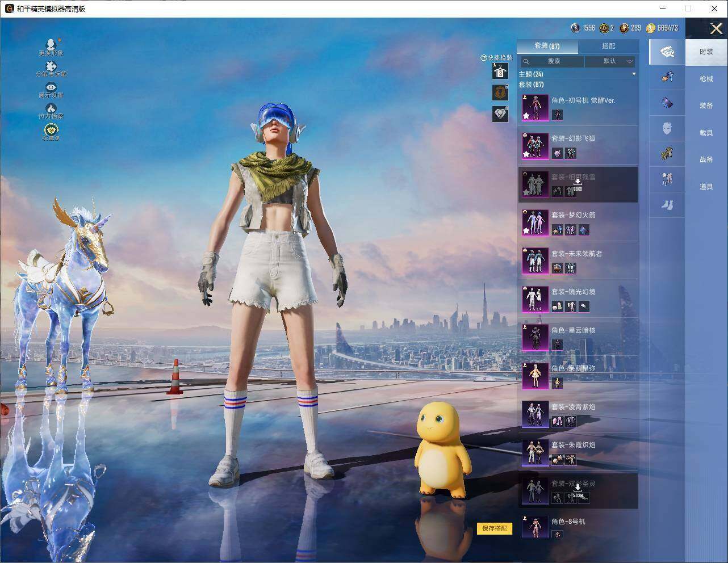728x563 pixels.
Task: Click the gold coin icon beside 669473
Action: 651,28
